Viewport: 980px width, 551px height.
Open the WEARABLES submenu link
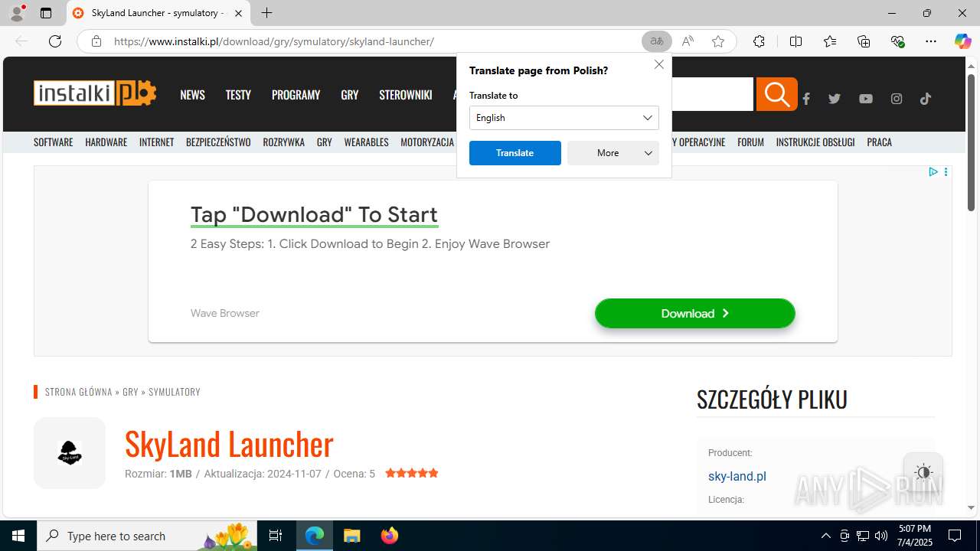pyautogui.click(x=367, y=142)
